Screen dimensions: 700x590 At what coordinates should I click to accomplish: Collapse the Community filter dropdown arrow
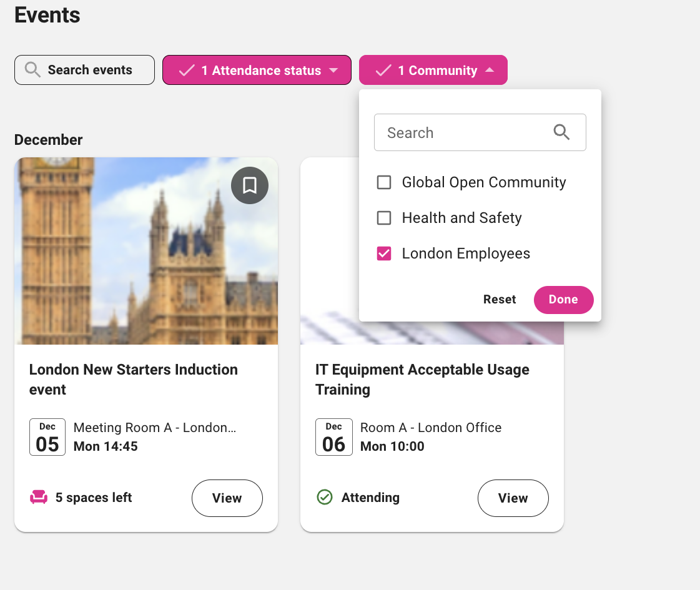pos(490,71)
